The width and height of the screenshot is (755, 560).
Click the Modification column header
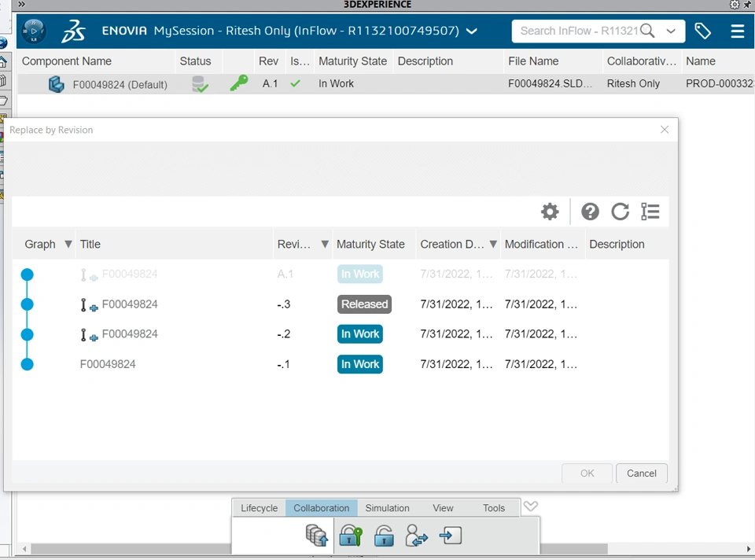(541, 244)
